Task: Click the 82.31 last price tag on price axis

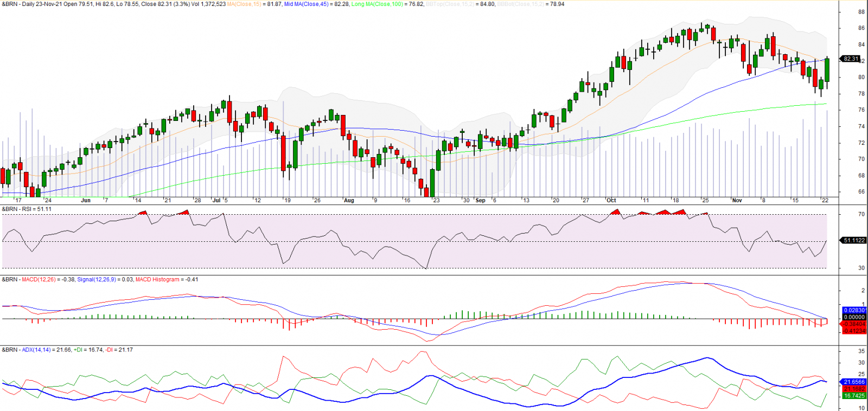Action: tap(851, 59)
